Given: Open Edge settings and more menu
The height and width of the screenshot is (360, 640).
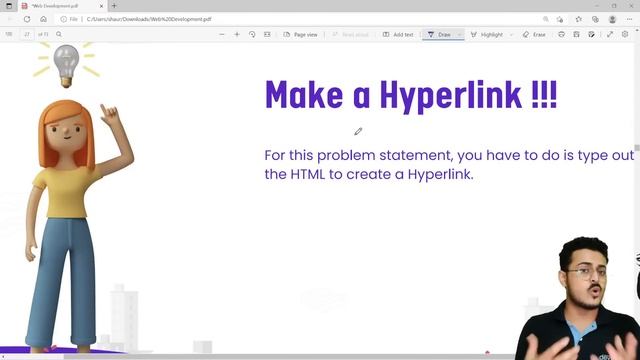Looking at the screenshot, I should point(629,19).
